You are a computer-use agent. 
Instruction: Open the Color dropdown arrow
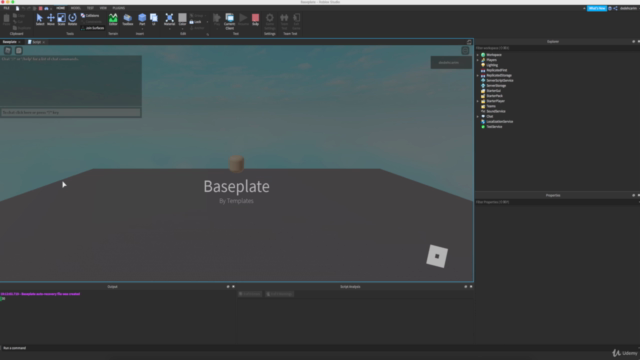pos(182,29)
